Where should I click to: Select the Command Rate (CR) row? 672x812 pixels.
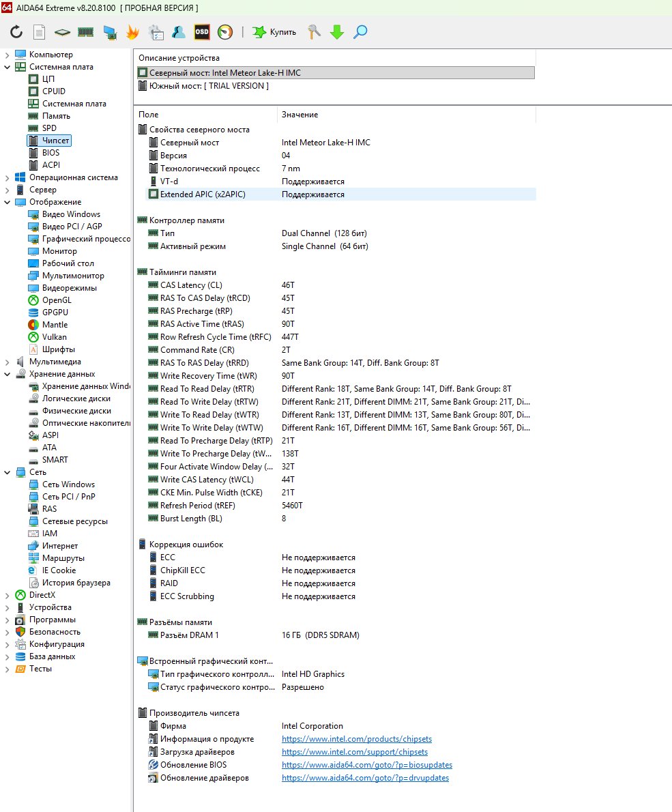point(341,350)
